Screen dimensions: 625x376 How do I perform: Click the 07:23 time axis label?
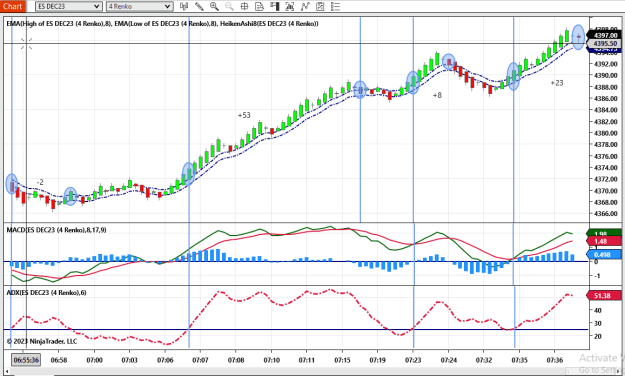(413, 360)
